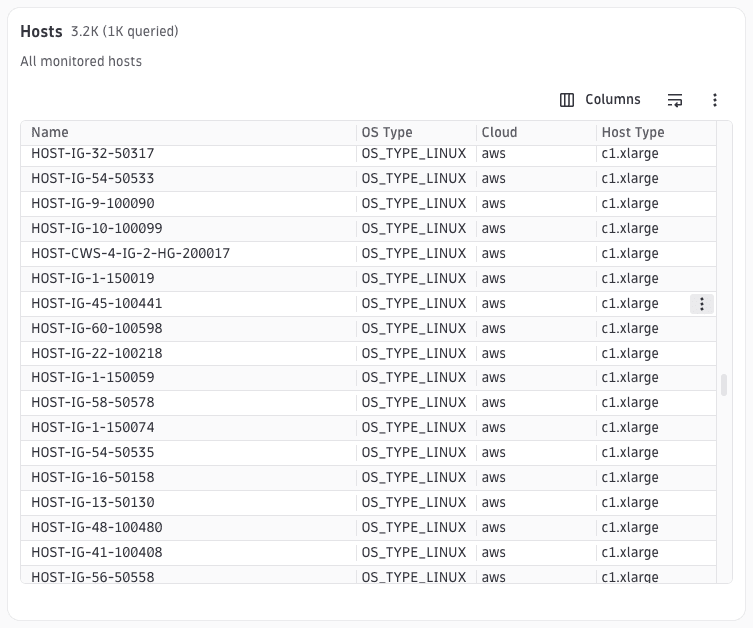Select host HOST-IG-9-100090
753x628 pixels.
pyautogui.click(x=93, y=204)
